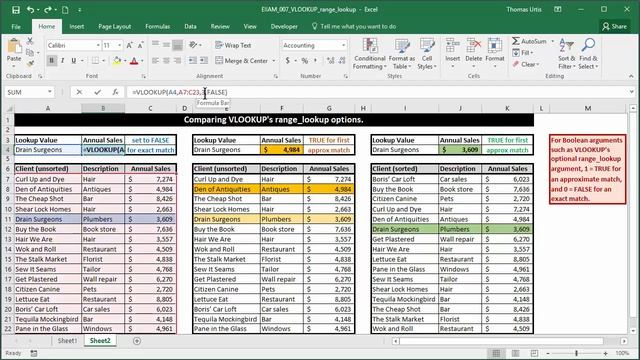Undo the last action
The width and height of the screenshot is (640, 360).
(x=30, y=9)
